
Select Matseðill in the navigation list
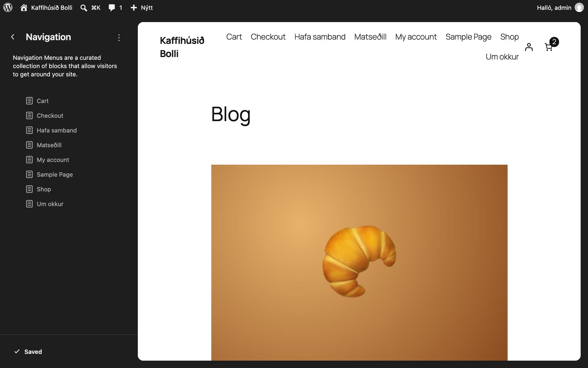[x=49, y=145]
